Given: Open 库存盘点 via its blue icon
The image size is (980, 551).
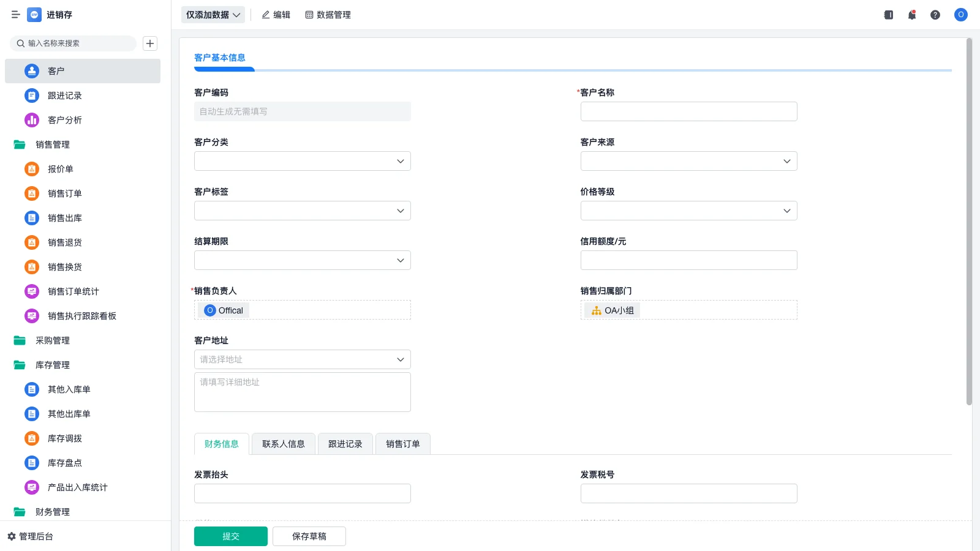Looking at the screenshot, I should click(32, 463).
